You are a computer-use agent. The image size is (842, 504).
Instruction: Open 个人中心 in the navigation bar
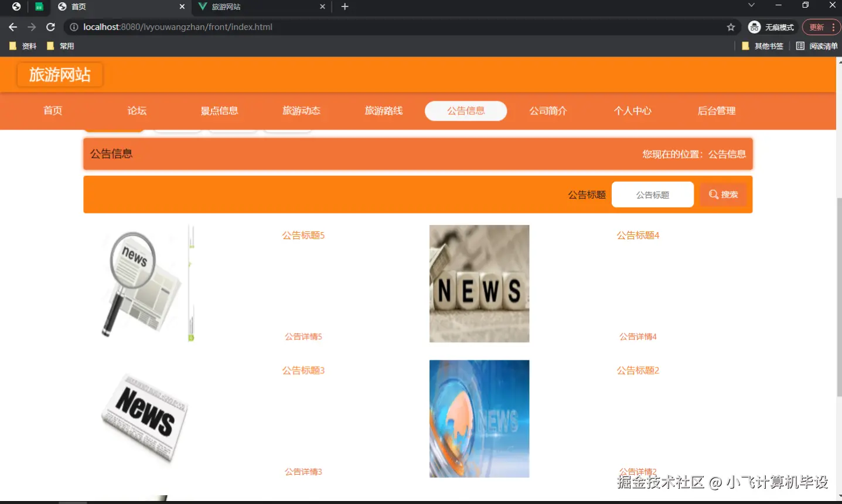tap(632, 111)
